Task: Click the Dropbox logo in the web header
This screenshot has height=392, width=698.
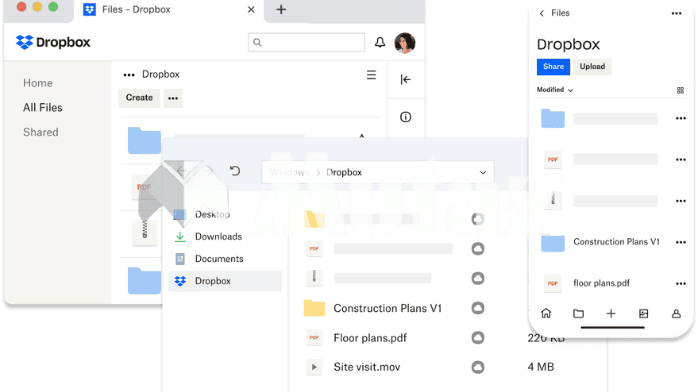Action: pos(53,42)
